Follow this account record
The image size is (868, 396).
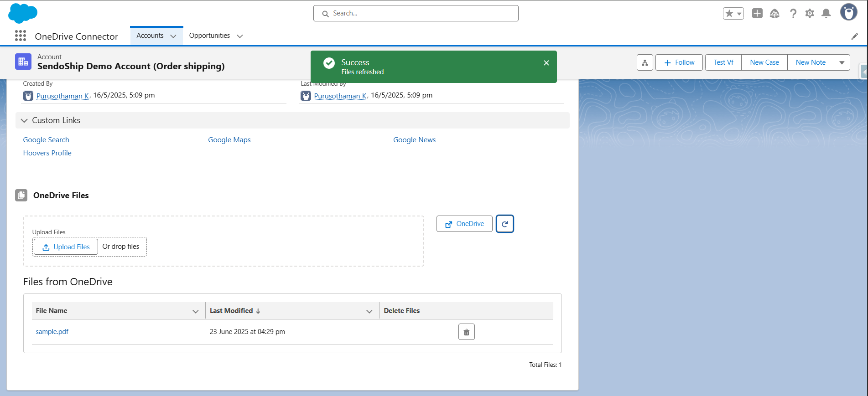pyautogui.click(x=679, y=62)
